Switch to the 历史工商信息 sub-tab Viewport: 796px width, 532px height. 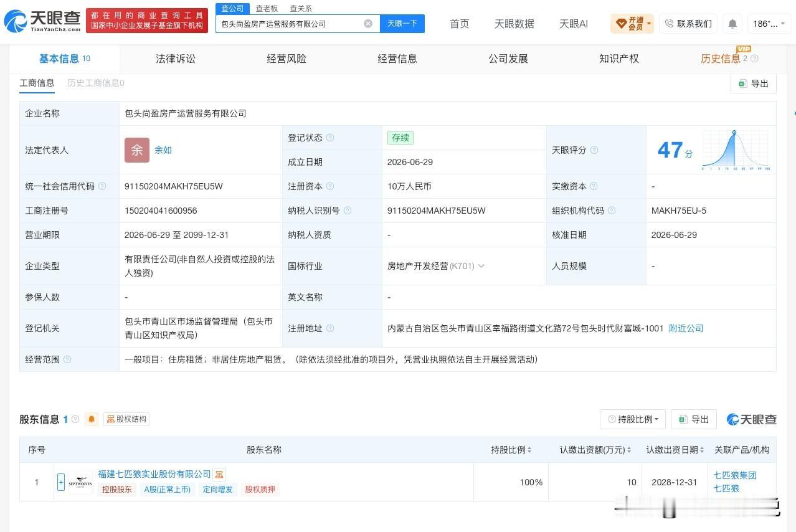tap(96, 83)
